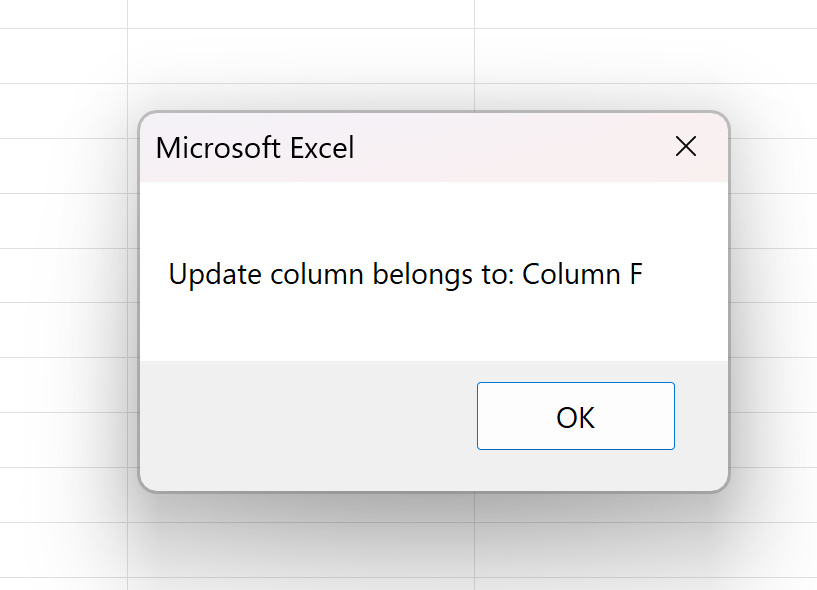The width and height of the screenshot is (817, 590).
Task: Click the blank white area below the message
Action: tap(430, 330)
